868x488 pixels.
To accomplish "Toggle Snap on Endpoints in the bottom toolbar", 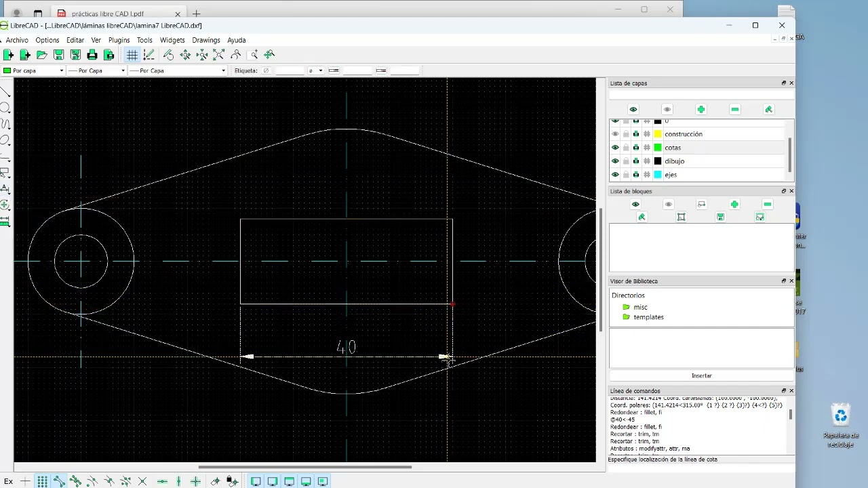I will (59, 481).
